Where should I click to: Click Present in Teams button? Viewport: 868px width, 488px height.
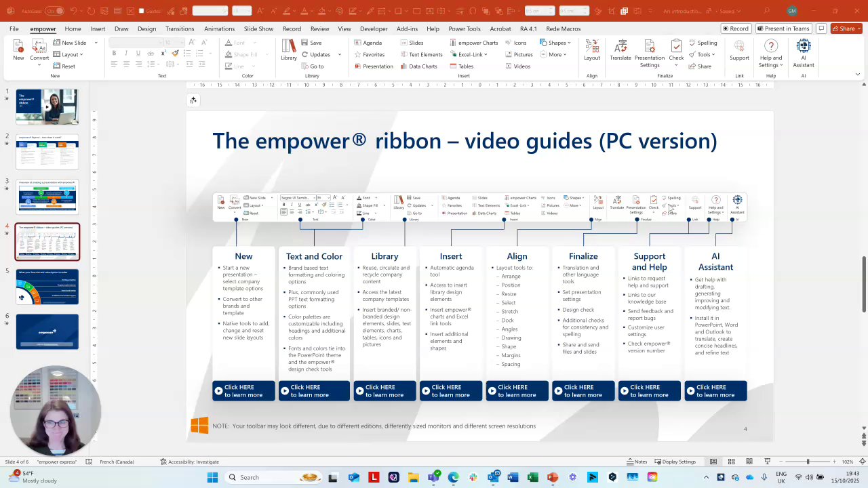(783, 28)
